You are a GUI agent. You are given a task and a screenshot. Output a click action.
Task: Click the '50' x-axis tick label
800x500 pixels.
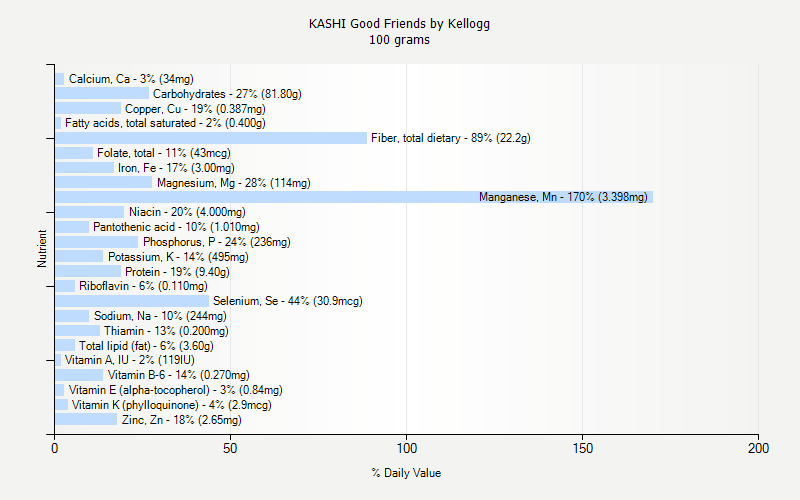coord(230,448)
